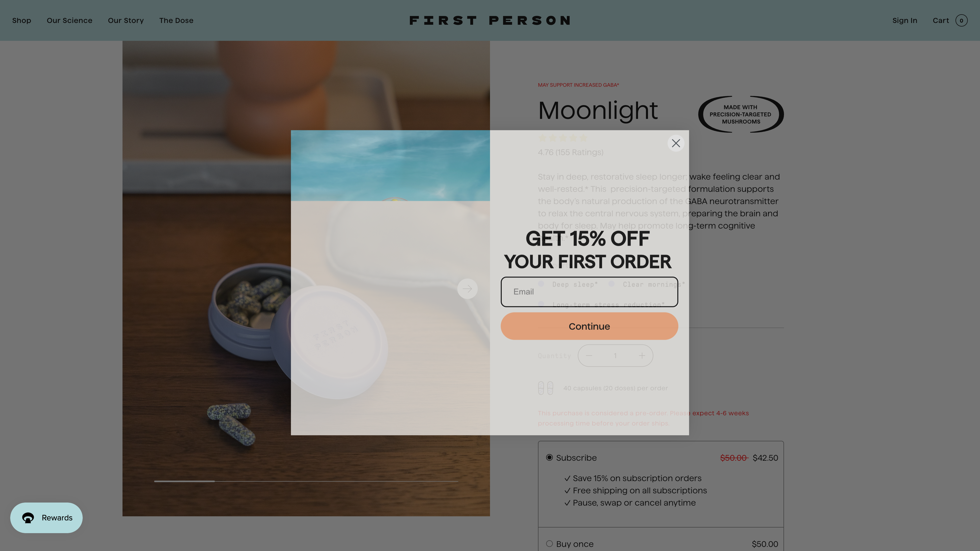The image size is (980, 551).
Task: Select the Subscribe option
Action: [x=549, y=458]
